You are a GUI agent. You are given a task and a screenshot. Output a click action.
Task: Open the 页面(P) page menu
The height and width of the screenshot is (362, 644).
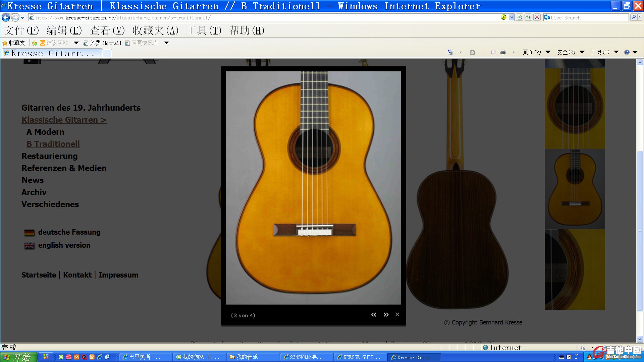[536, 52]
